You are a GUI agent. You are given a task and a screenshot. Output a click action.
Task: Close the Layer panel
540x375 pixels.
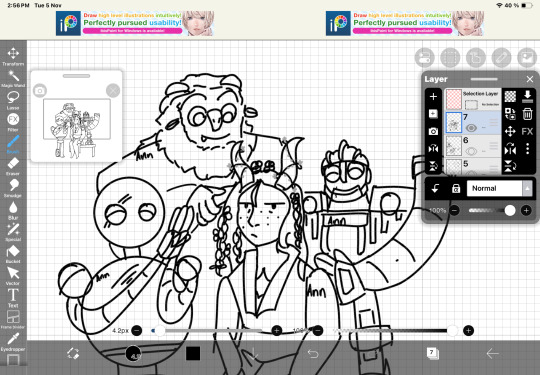tap(530, 79)
